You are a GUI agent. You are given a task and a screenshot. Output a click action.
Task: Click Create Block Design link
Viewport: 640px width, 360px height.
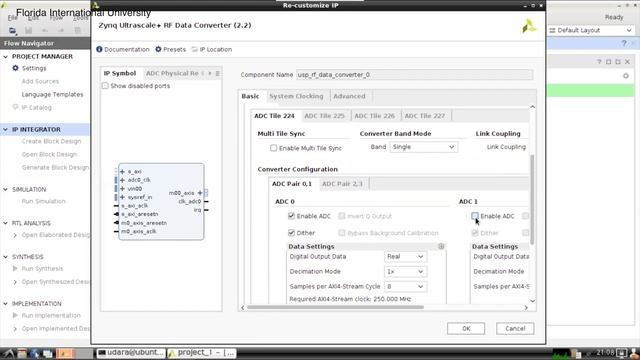tap(51, 142)
